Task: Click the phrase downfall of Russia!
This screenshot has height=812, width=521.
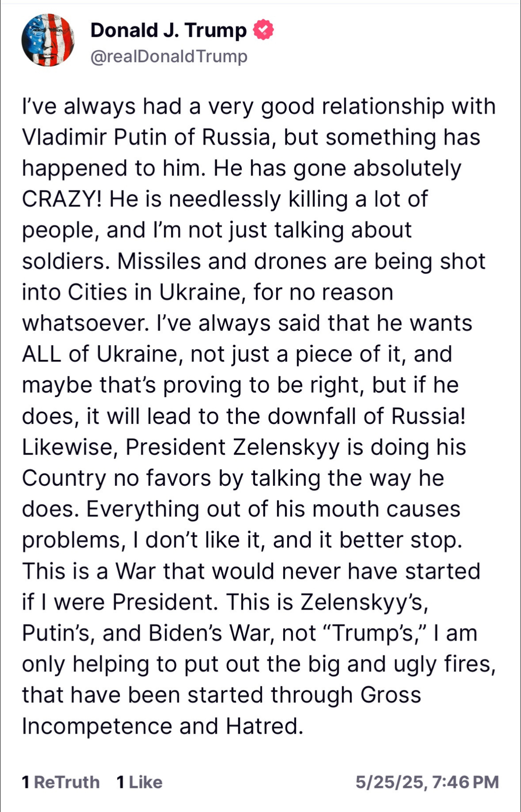Action: pyautogui.click(x=366, y=416)
